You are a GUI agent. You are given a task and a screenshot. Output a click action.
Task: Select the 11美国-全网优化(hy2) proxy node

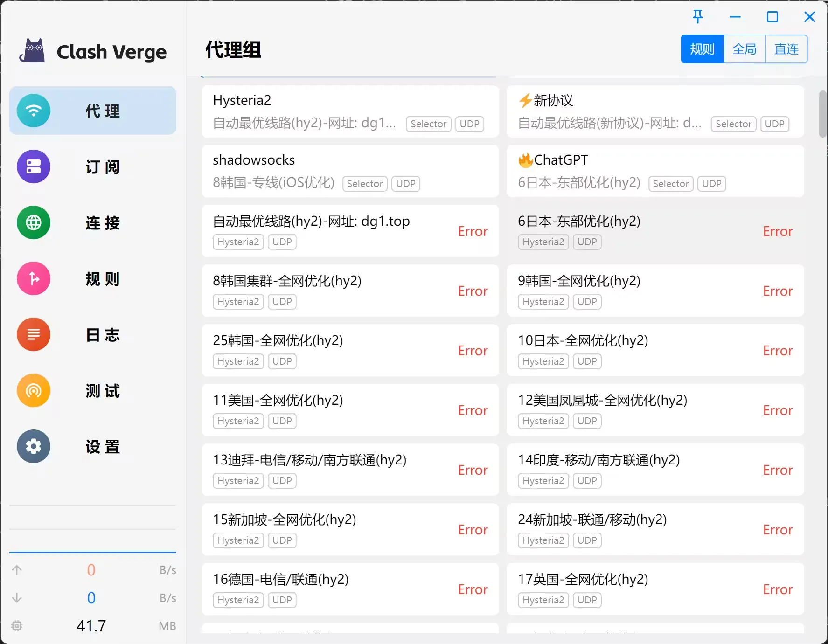point(327,410)
